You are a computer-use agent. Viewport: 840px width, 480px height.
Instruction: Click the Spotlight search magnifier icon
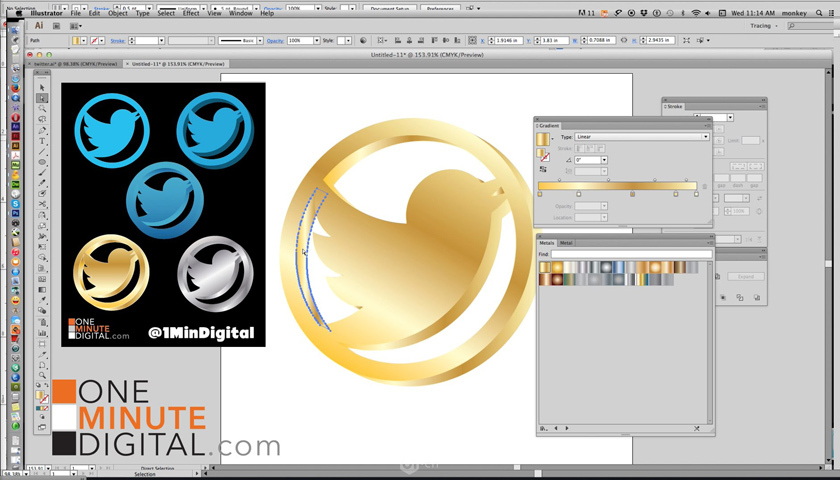point(816,13)
